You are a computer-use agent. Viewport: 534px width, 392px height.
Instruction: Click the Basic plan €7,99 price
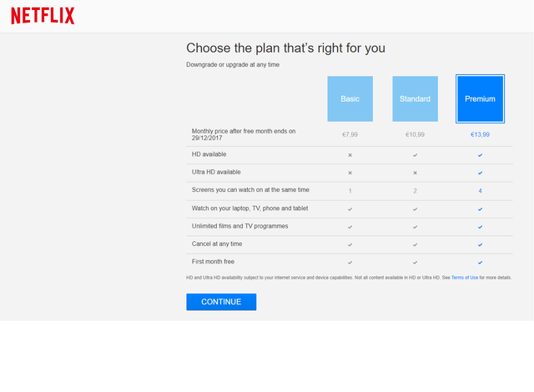pos(350,134)
